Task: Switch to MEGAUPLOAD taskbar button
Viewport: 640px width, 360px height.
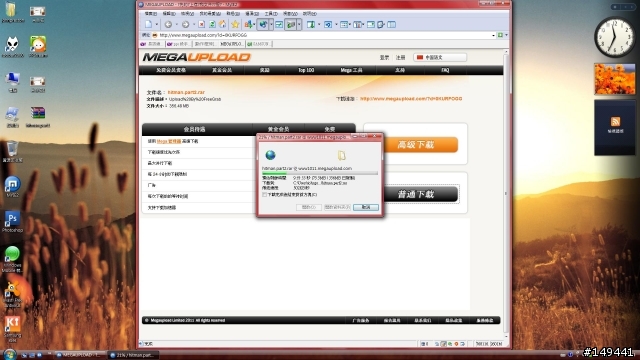Action: coord(80,355)
